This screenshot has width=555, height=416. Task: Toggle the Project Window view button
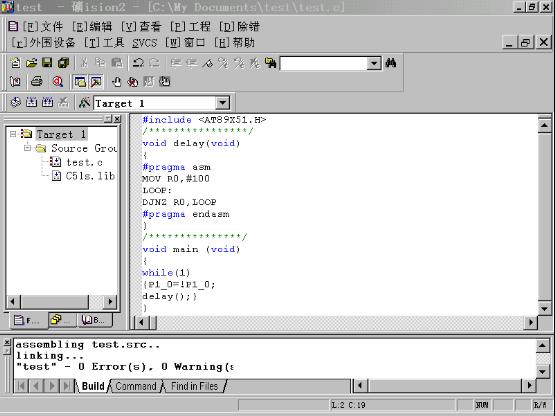[x=80, y=82]
